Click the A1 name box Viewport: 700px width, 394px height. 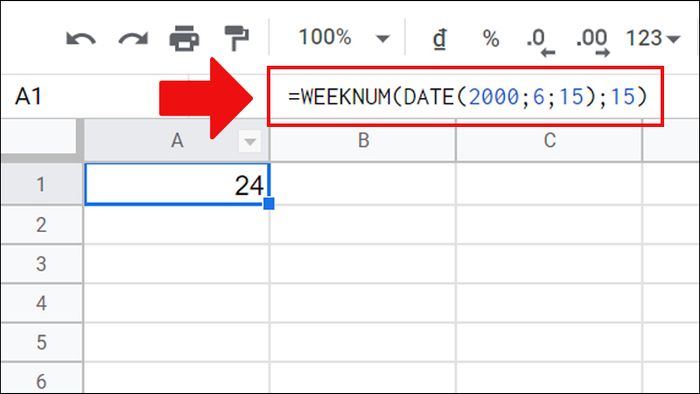pyautogui.click(x=29, y=96)
